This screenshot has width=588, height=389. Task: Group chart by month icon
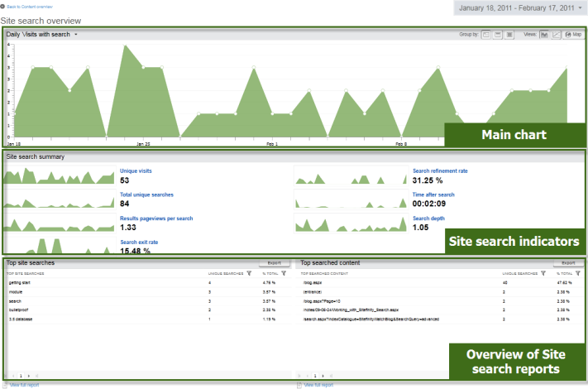coord(509,35)
